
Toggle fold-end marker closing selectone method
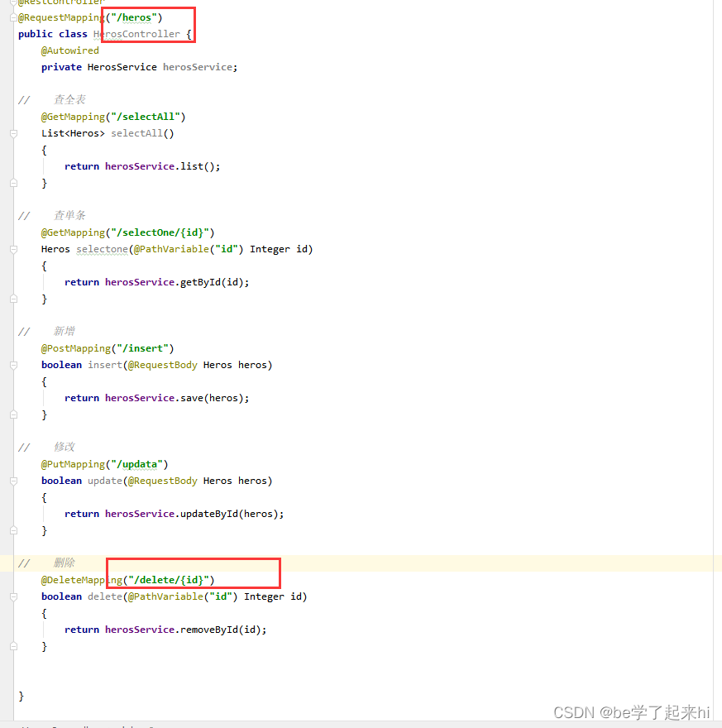[x=13, y=299]
